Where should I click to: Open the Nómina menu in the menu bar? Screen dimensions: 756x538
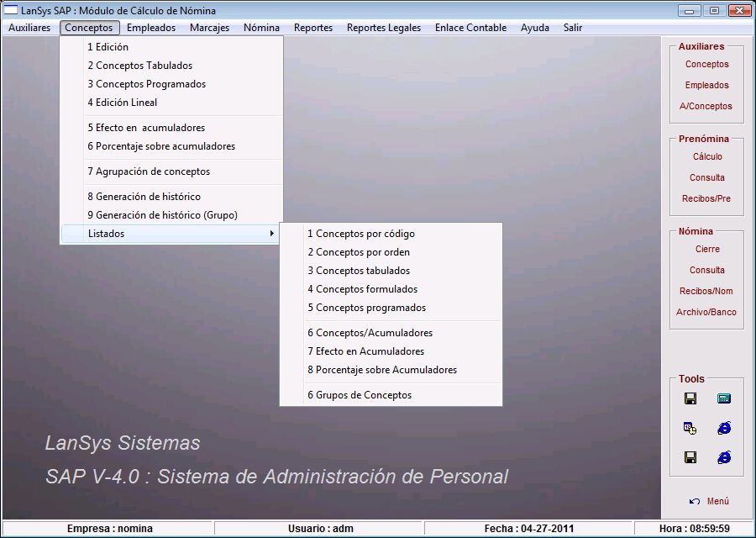[x=261, y=28]
